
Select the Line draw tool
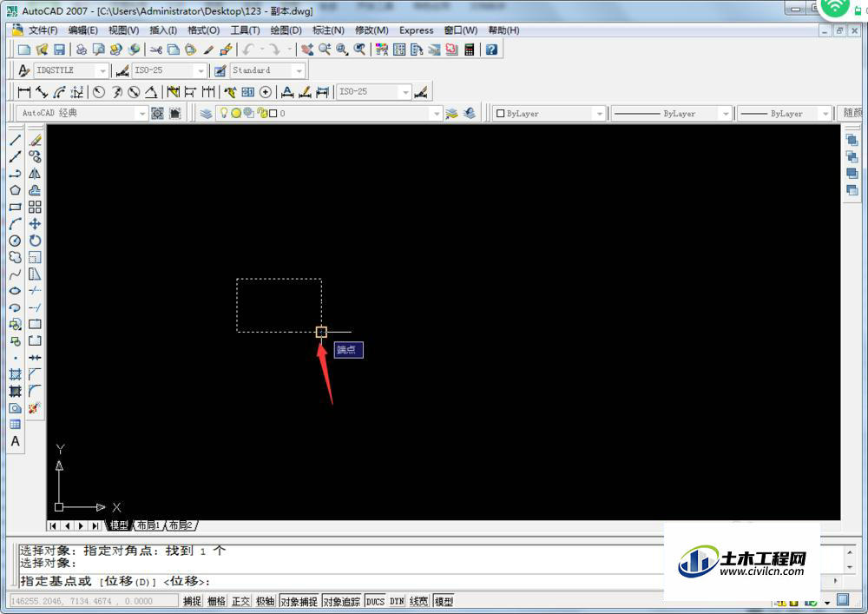click(15, 140)
